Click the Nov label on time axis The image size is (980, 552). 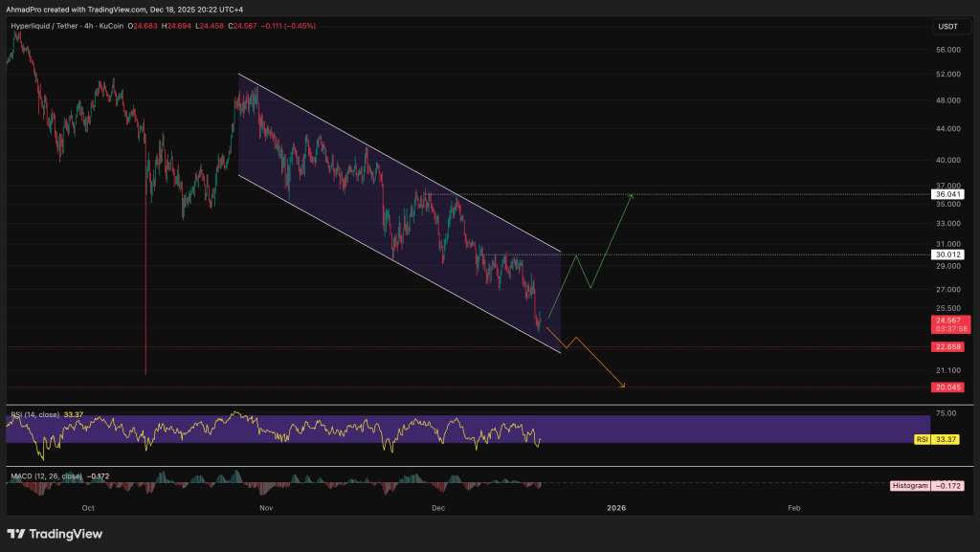click(266, 508)
